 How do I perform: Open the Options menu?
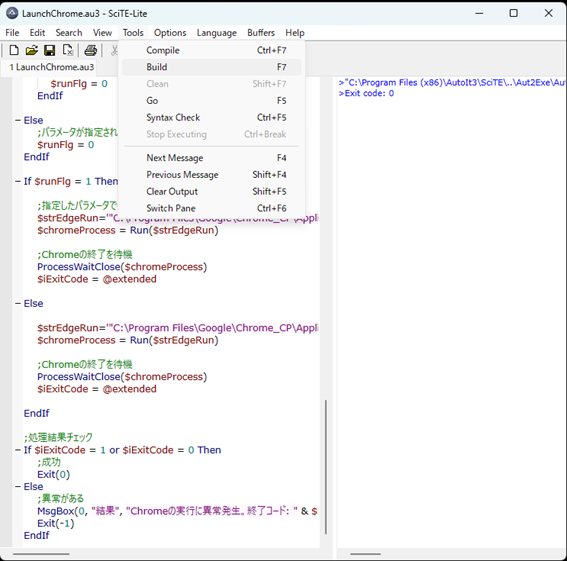point(170,33)
